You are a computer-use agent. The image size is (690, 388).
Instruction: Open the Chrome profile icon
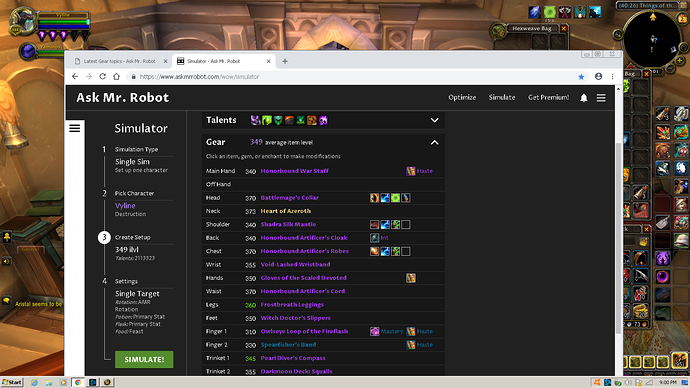tap(598, 77)
